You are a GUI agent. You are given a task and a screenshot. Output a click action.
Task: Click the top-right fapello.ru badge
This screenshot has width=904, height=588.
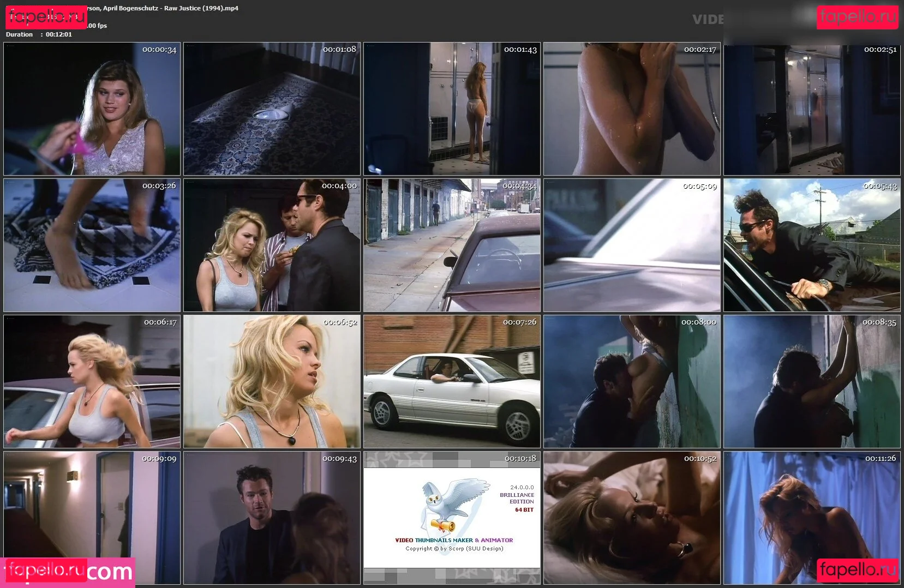[857, 17]
